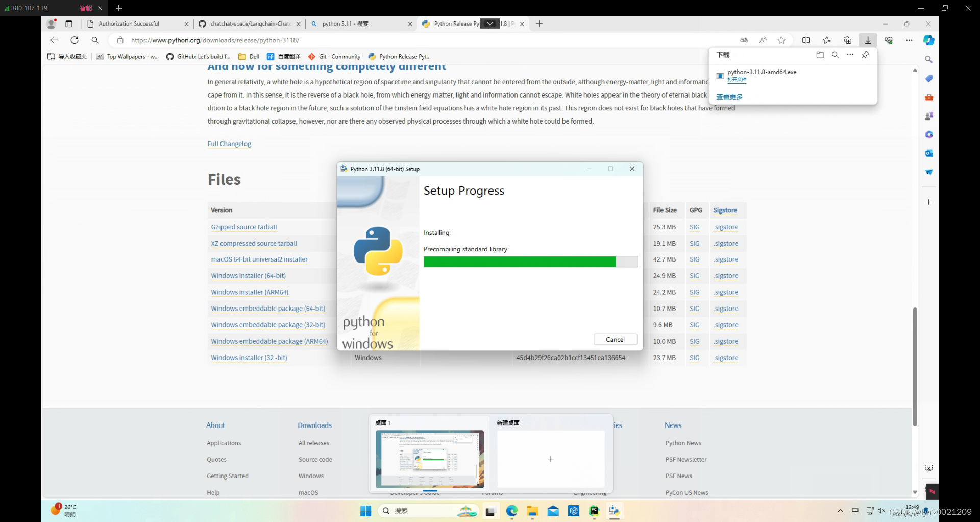Click the see more link in downloads panel
Screen dimensions: 980x522
[729, 97]
